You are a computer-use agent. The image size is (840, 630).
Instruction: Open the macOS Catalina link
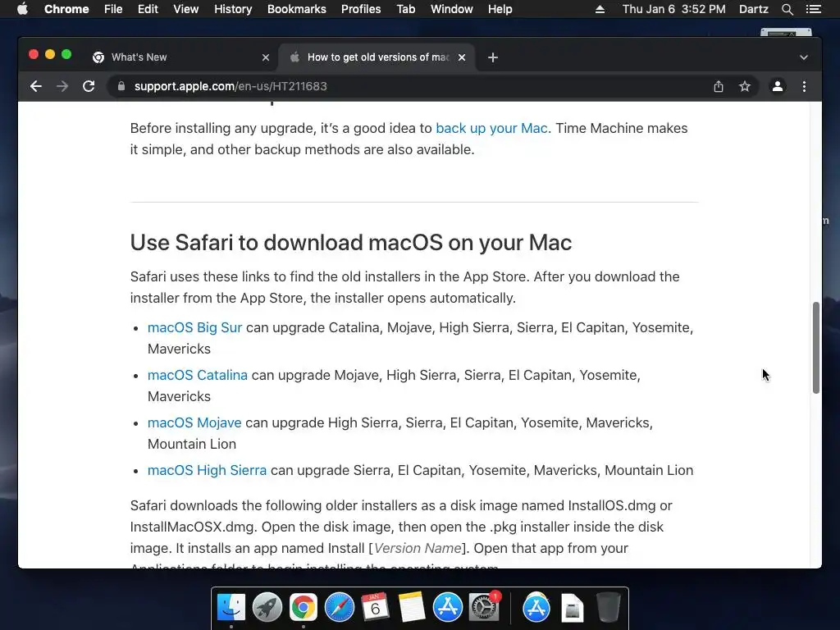(x=198, y=375)
